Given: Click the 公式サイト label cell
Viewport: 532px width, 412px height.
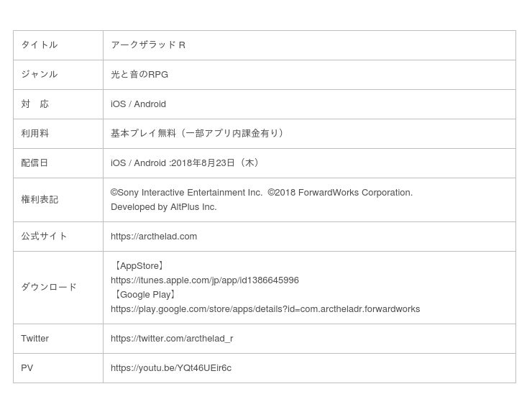Looking at the screenshot, I should click(44, 237).
